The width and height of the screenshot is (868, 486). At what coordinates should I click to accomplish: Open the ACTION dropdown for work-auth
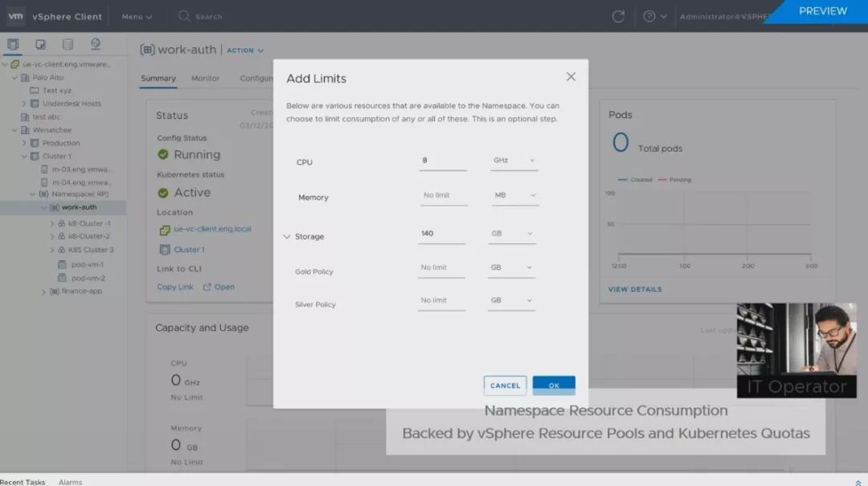pos(244,51)
